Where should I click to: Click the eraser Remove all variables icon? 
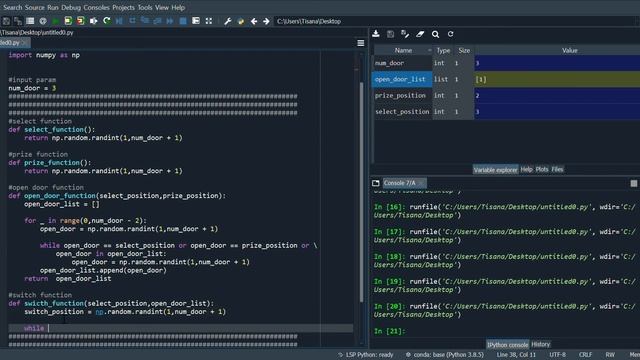tap(420, 34)
